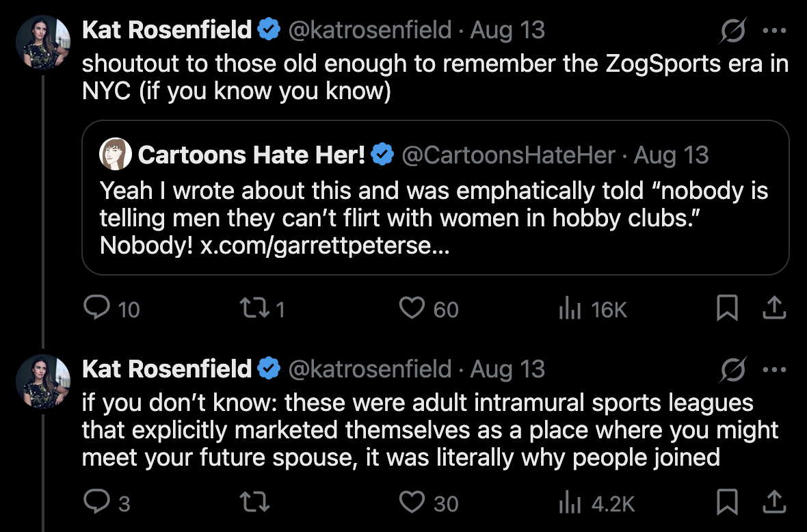Share the first tweet
This screenshot has height=532, width=807.
(x=773, y=308)
